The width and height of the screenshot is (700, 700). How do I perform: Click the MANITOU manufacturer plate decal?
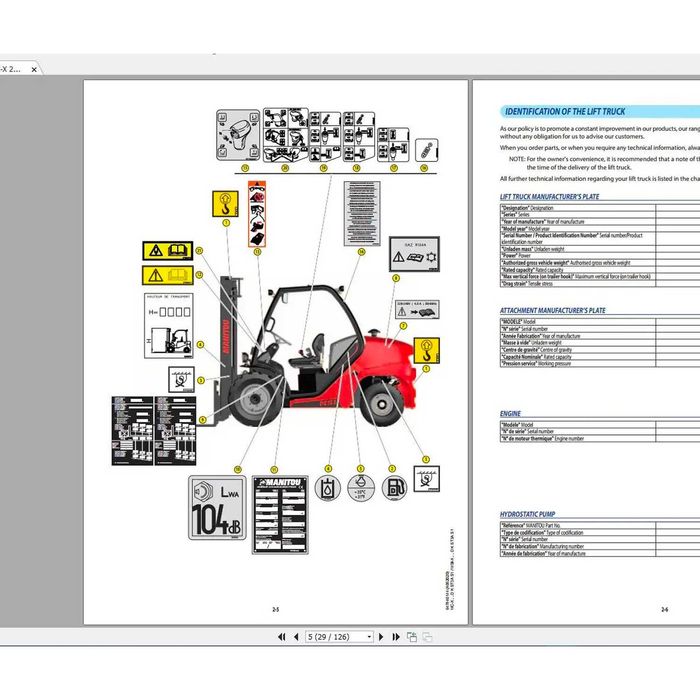(x=280, y=515)
